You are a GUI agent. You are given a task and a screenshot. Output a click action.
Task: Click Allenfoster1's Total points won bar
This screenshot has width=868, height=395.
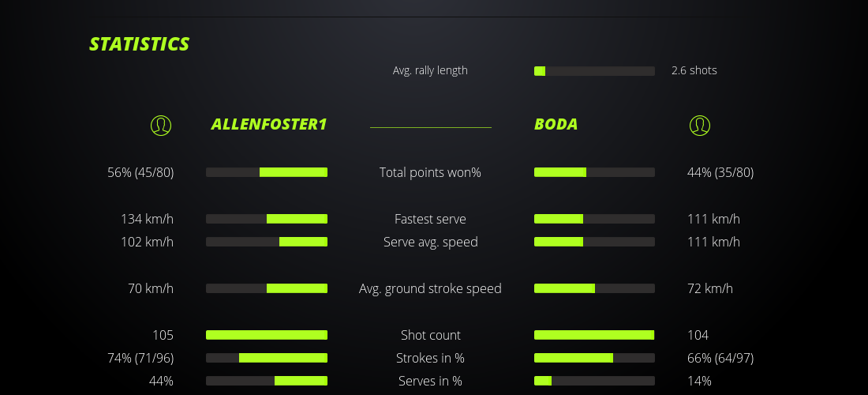267,172
